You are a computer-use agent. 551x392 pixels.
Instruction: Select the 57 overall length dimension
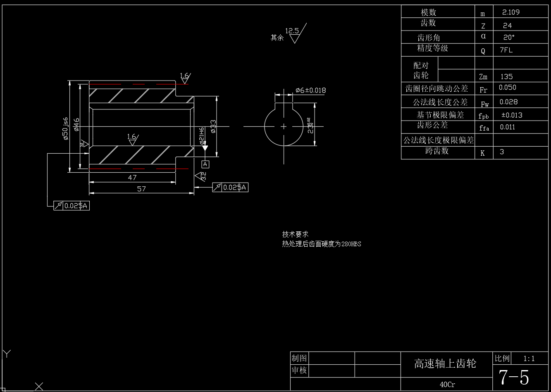click(141, 189)
